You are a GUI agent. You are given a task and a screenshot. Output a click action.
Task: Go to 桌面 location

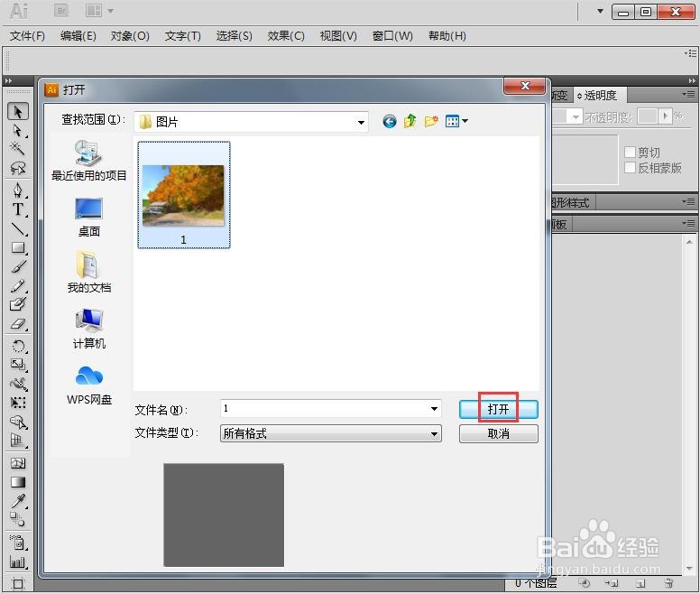point(88,218)
